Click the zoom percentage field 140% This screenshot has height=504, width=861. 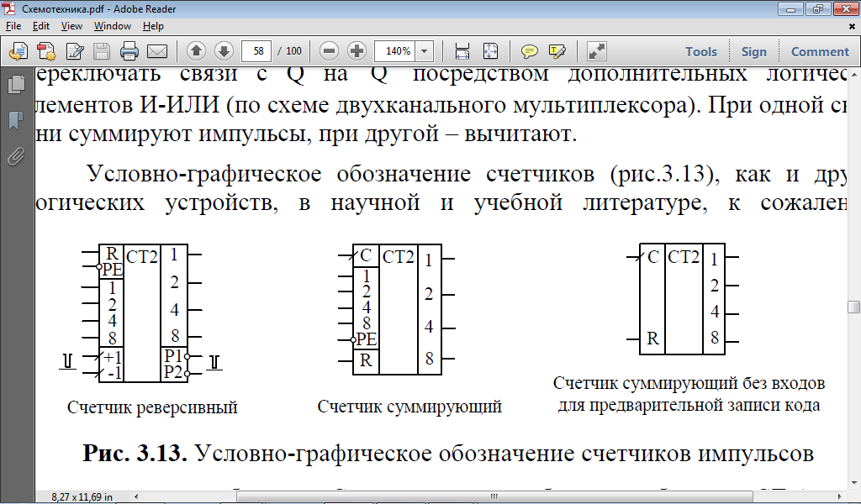coord(395,51)
